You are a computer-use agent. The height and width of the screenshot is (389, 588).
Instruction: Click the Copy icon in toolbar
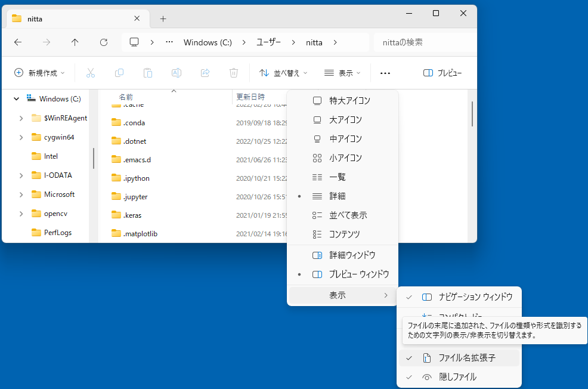[x=119, y=73]
